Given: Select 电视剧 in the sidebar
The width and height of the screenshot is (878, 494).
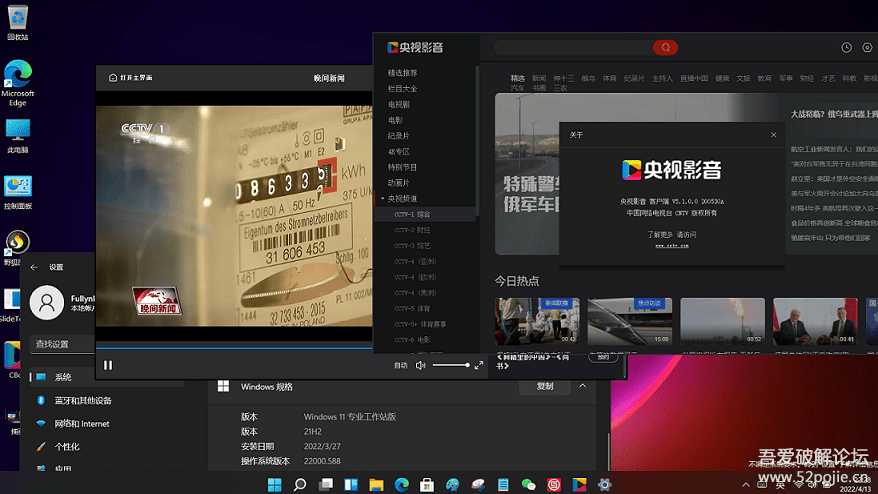Looking at the screenshot, I should [399, 104].
